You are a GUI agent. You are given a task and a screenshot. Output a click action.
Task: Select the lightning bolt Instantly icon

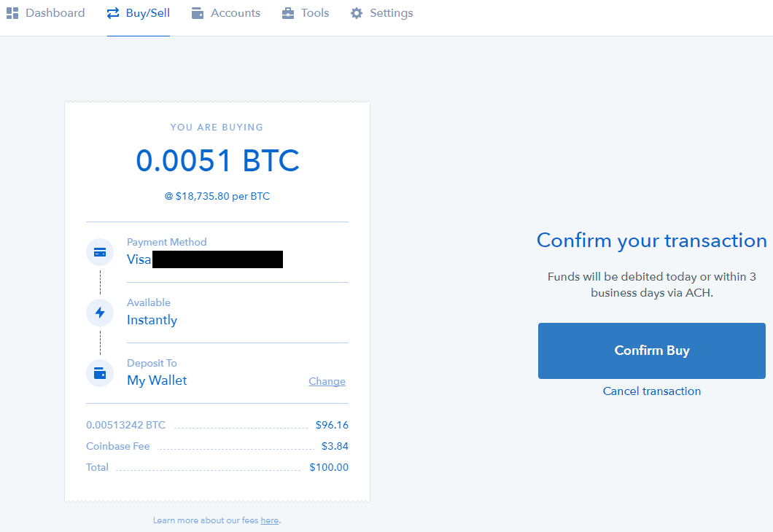[x=99, y=312]
